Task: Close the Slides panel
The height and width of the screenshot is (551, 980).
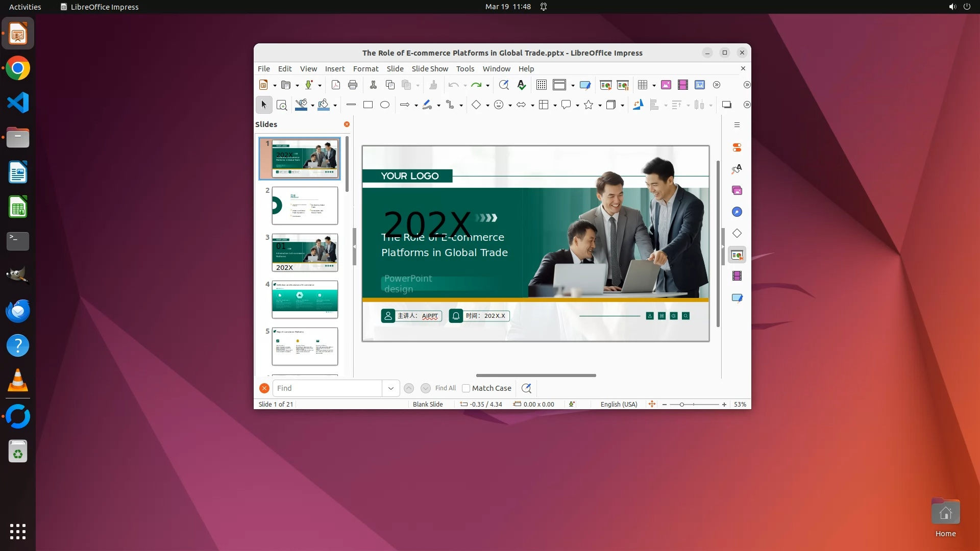Action: 347,124
